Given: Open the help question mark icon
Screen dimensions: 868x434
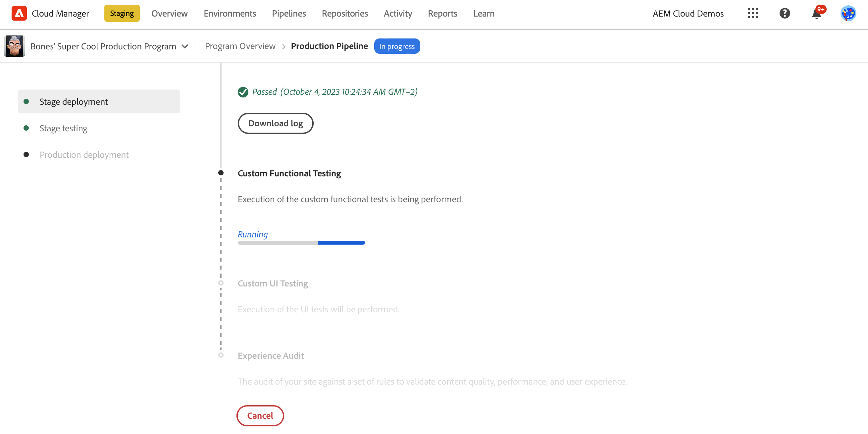Looking at the screenshot, I should click(x=785, y=14).
